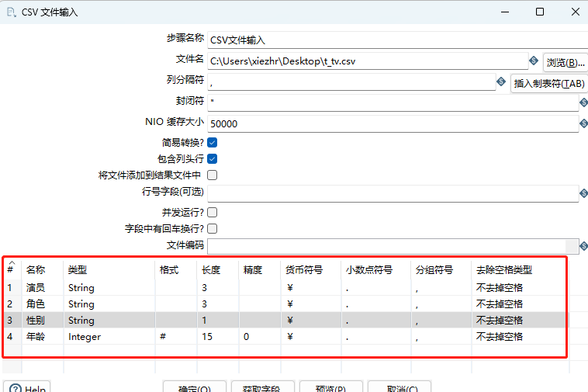Click the length cell 15 of 年龄
Image resolution: width=588 pixels, height=392 pixels.
[218, 336]
